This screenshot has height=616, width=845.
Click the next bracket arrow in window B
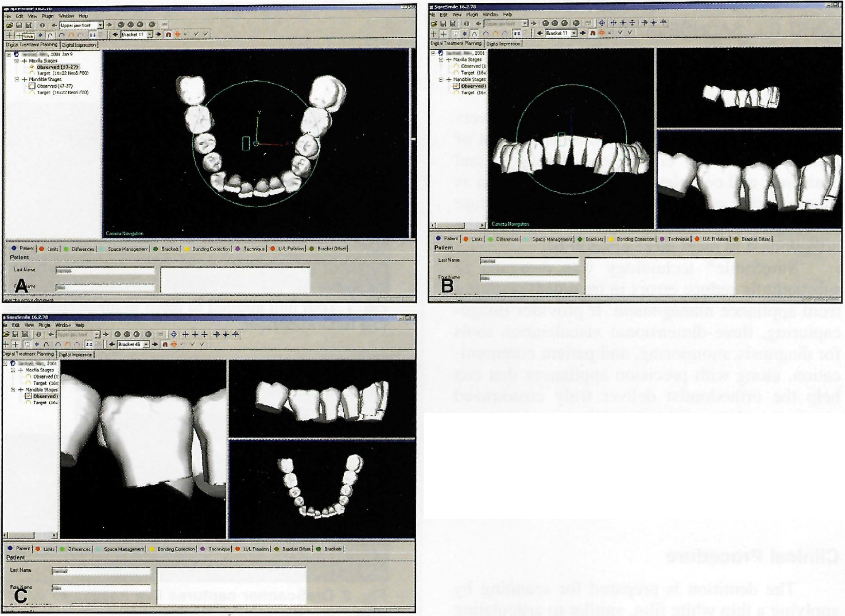(x=583, y=33)
